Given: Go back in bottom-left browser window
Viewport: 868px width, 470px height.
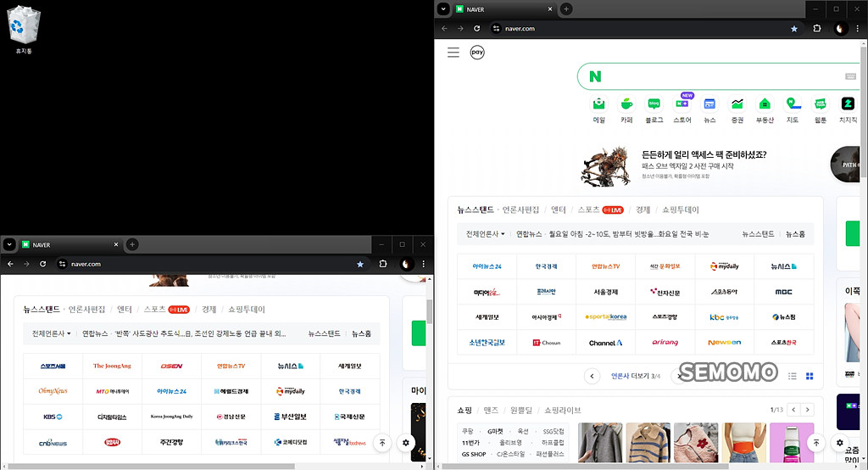Looking at the screenshot, I should [10, 264].
